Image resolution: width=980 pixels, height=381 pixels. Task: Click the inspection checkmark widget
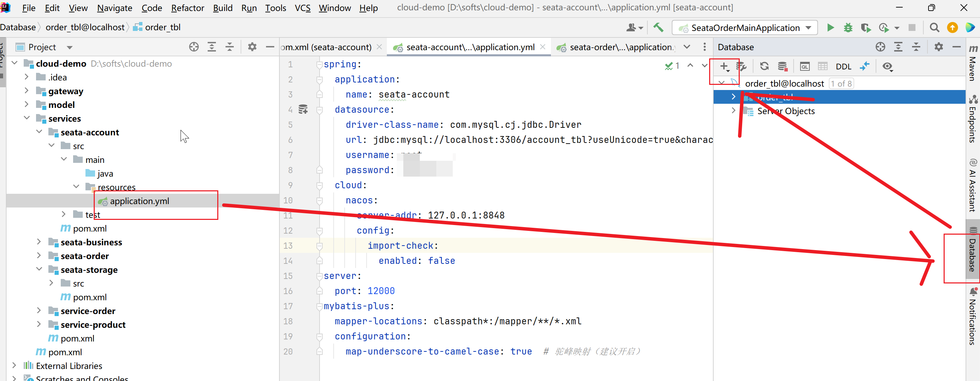click(672, 66)
